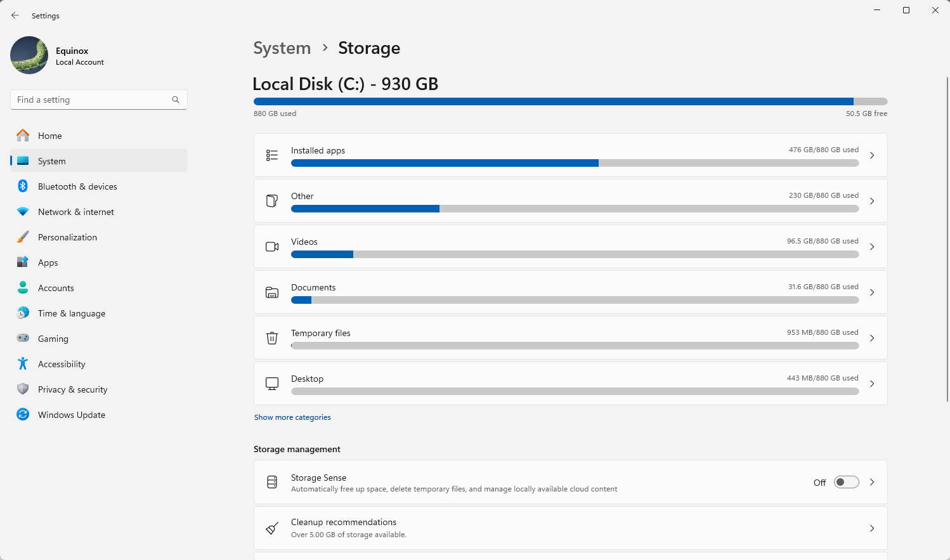Click the back arrow in Settings
This screenshot has width=950, height=560.
pyautogui.click(x=15, y=15)
